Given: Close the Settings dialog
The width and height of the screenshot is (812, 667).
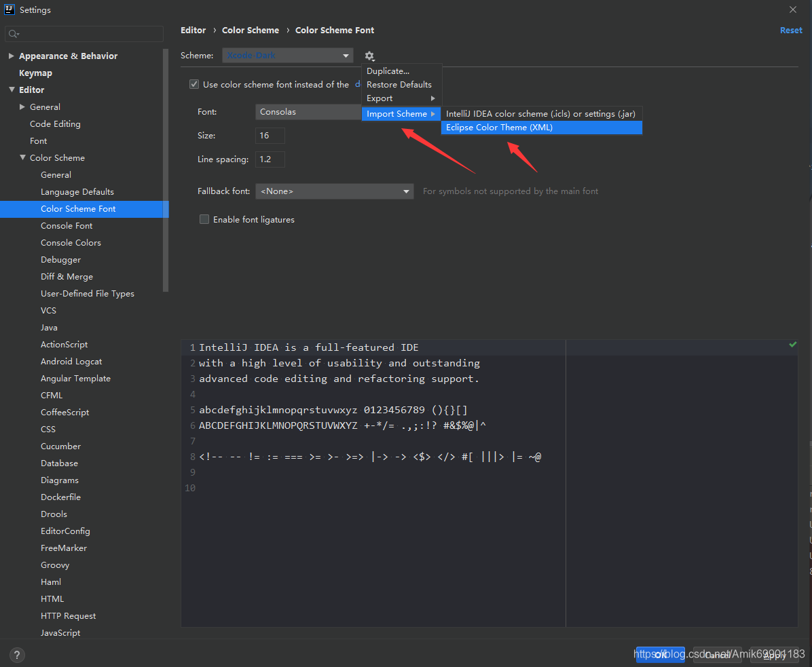Looking at the screenshot, I should [793, 9].
